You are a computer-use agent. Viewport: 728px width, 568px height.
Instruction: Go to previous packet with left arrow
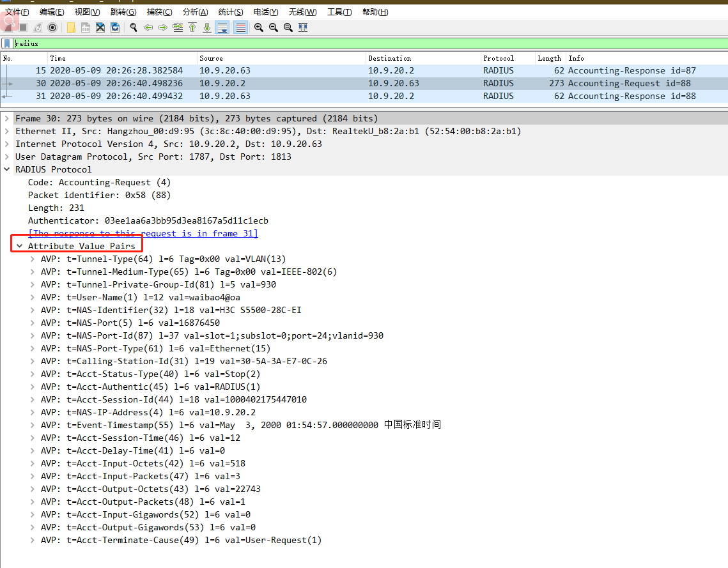click(148, 27)
